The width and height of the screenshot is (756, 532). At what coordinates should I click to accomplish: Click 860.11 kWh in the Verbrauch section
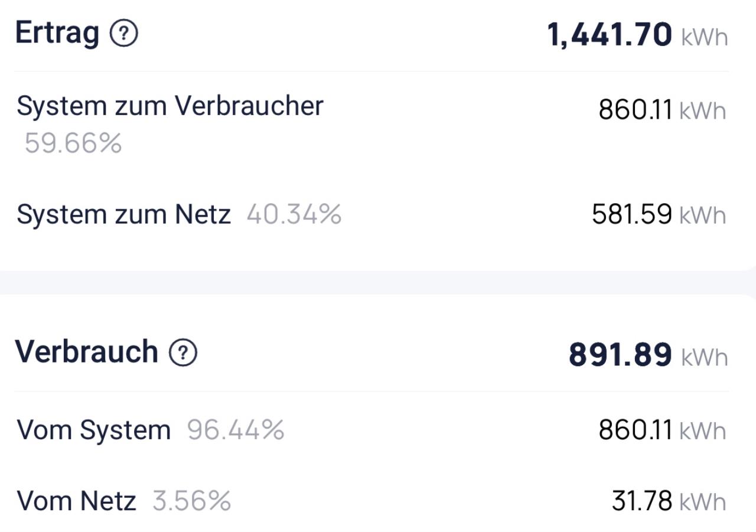pos(636,430)
